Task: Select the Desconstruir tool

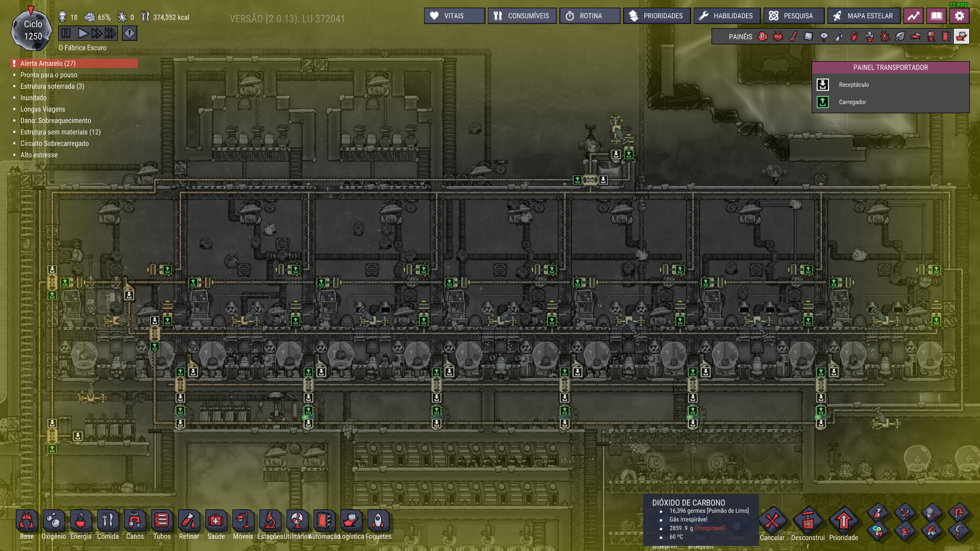Action: pos(807,521)
